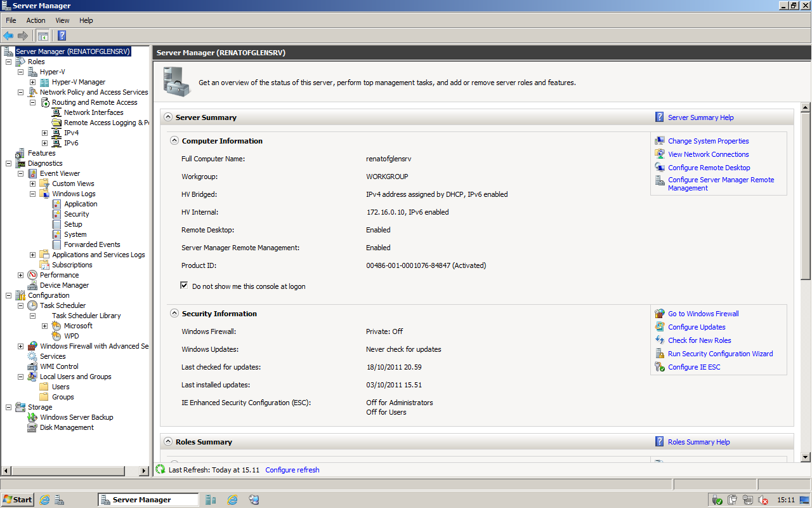Select the Event Viewer icon
This screenshot has width=812, height=508.
coord(32,173)
